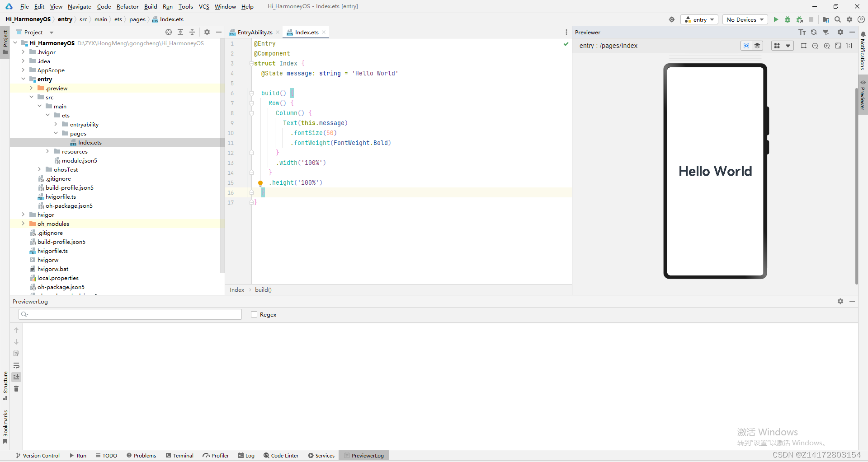Select the locate opened file crosshair icon
Screen dimensions: 868x462
(x=168, y=32)
